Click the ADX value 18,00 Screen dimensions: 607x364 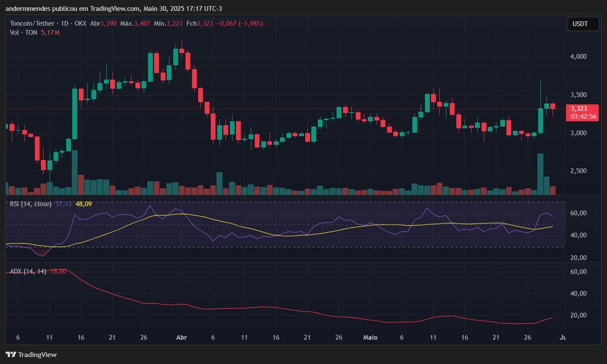pyautogui.click(x=59, y=270)
